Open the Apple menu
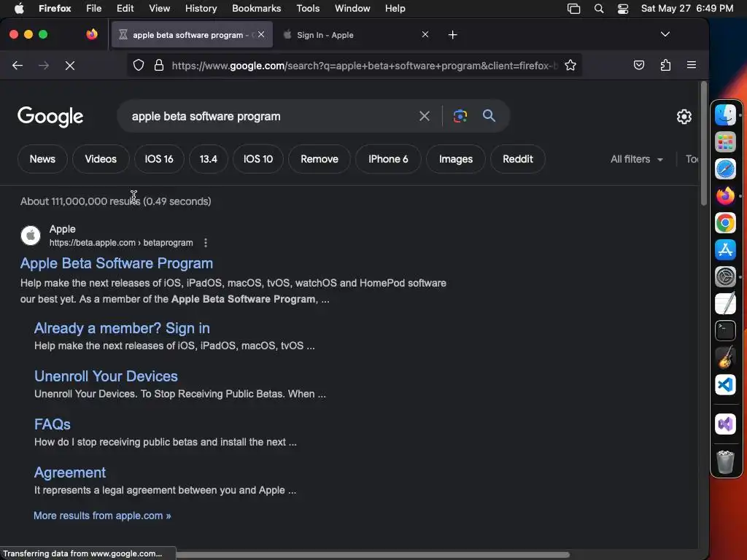The height and width of the screenshot is (560, 747). coord(19,9)
